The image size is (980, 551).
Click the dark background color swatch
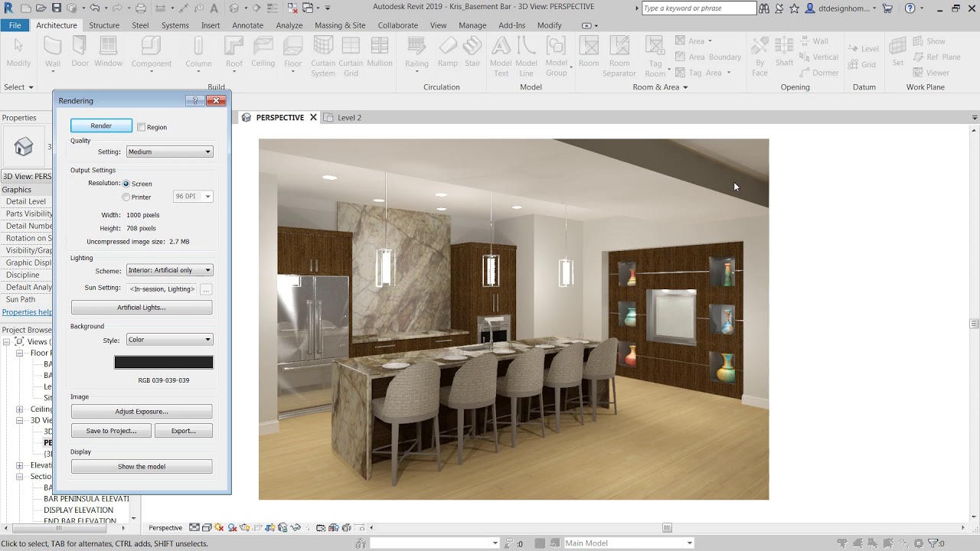click(164, 363)
